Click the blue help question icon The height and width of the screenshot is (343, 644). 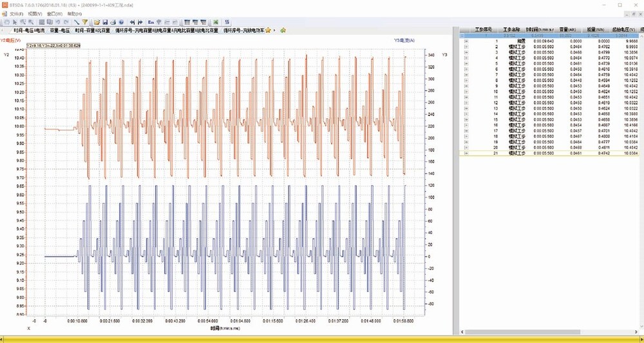(x=121, y=22)
